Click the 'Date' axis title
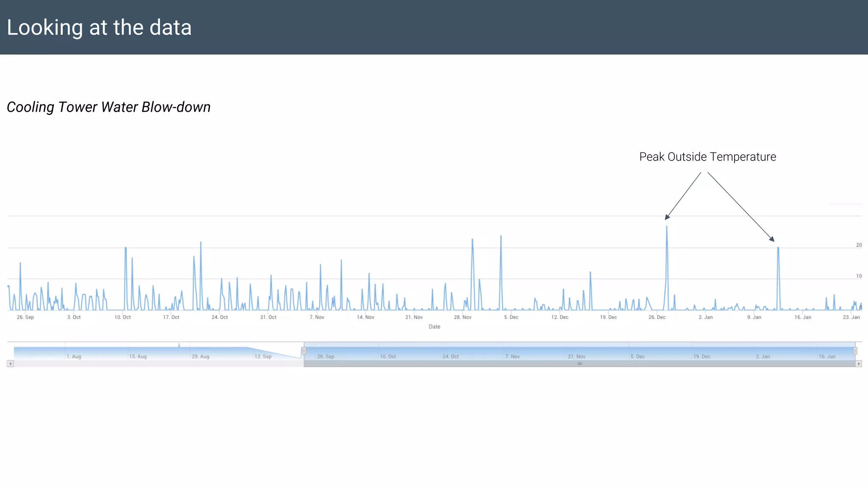 click(434, 327)
